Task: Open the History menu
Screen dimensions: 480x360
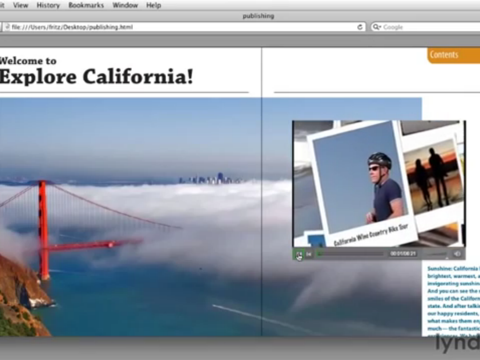Action: tap(48, 5)
